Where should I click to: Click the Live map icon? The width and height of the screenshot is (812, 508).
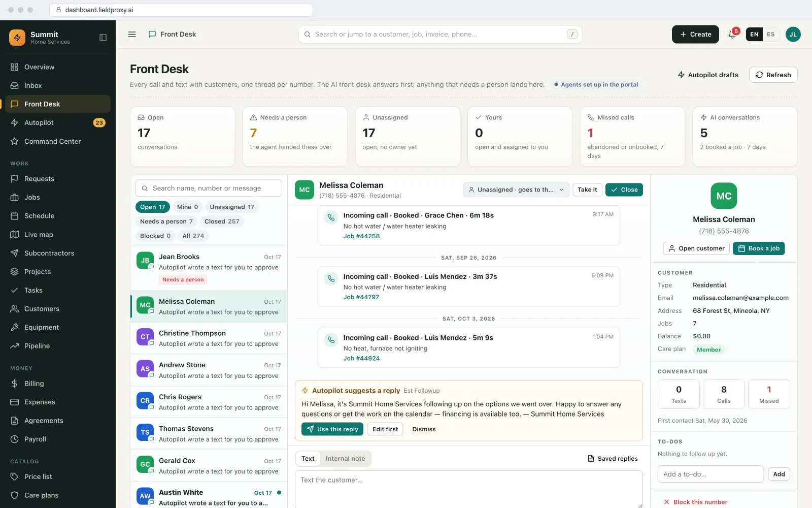[x=15, y=235]
